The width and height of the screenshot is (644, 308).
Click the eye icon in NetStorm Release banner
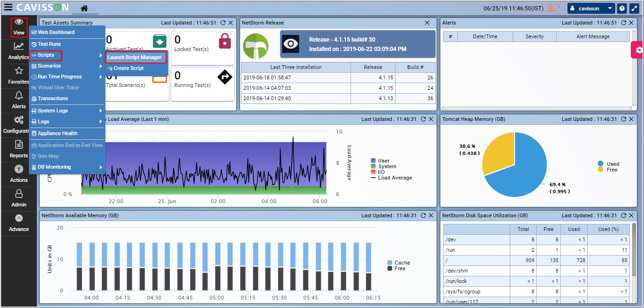[x=291, y=44]
